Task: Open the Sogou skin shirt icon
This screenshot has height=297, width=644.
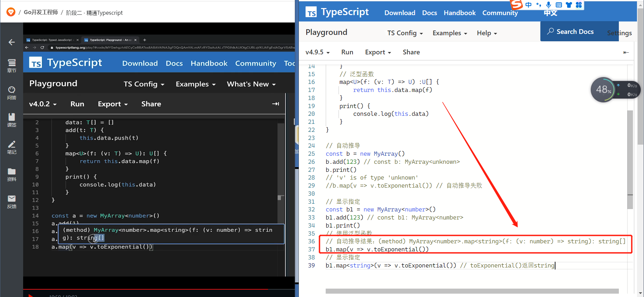Action: coord(569,5)
